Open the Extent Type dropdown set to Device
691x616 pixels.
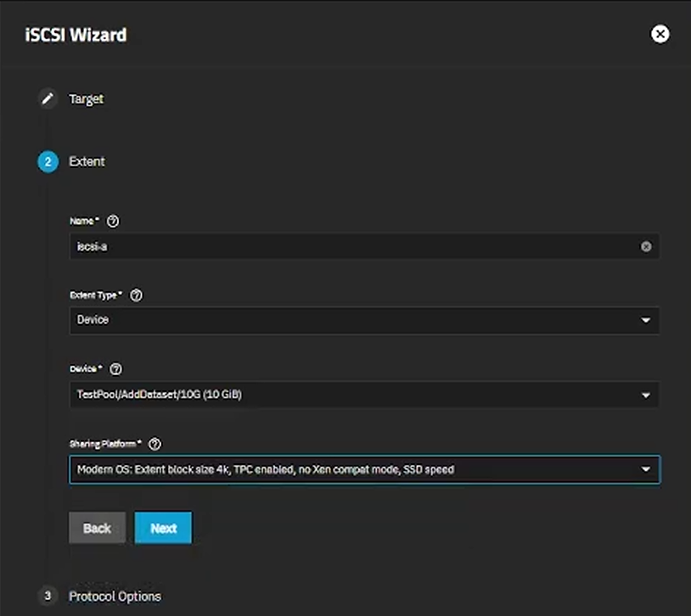363,321
